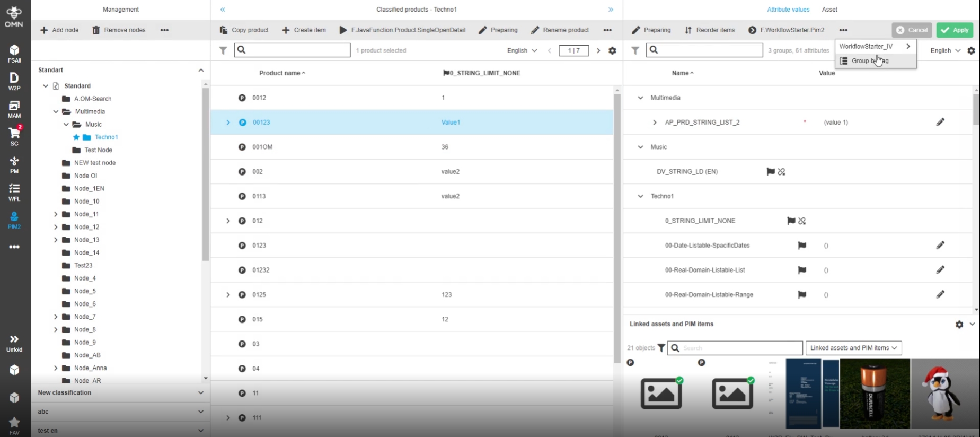Open product list settings gear
The image size is (980, 437).
[x=612, y=50]
